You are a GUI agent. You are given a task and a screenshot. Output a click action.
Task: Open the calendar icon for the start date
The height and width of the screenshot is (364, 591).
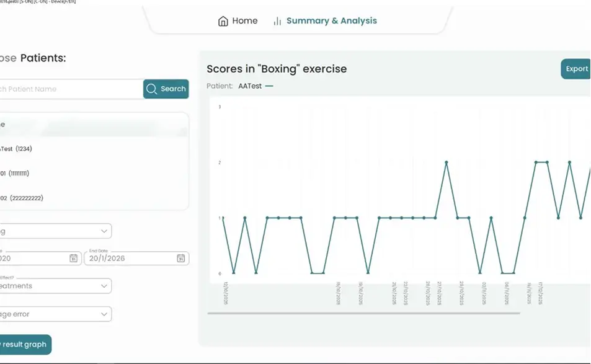74,258
